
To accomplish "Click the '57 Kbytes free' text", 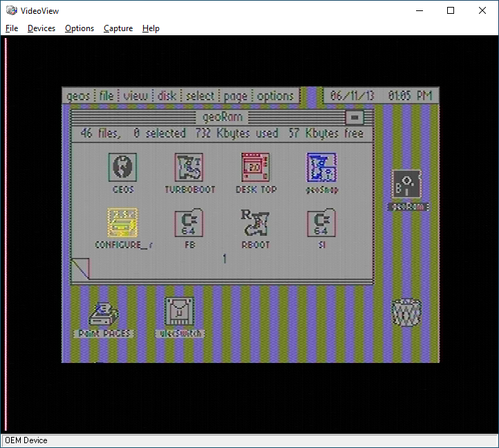I will 326,133.
